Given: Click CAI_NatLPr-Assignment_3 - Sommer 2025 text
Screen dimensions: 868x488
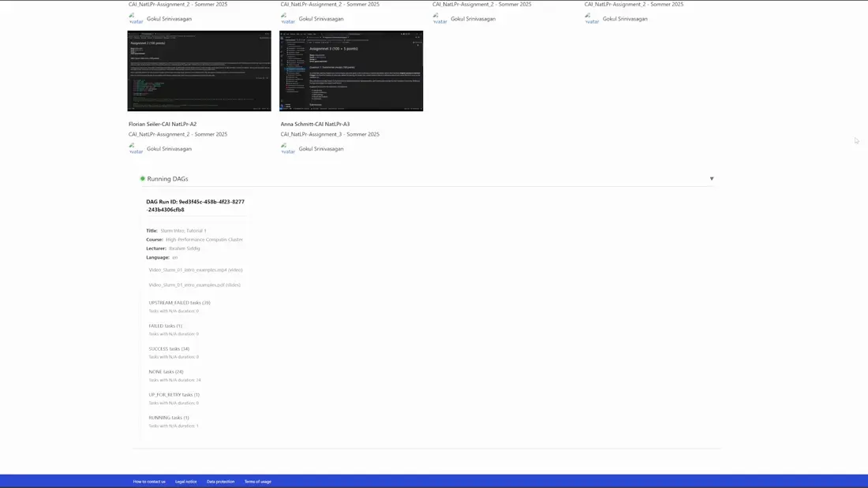Looking at the screenshot, I should click(330, 134).
